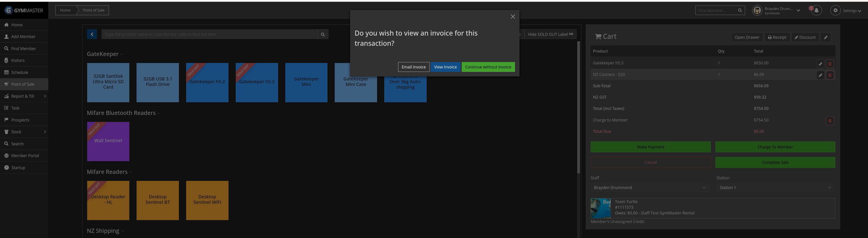Choose Continue without Invoice
This screenshot has height=238, width=868.
tap(488, 67)
